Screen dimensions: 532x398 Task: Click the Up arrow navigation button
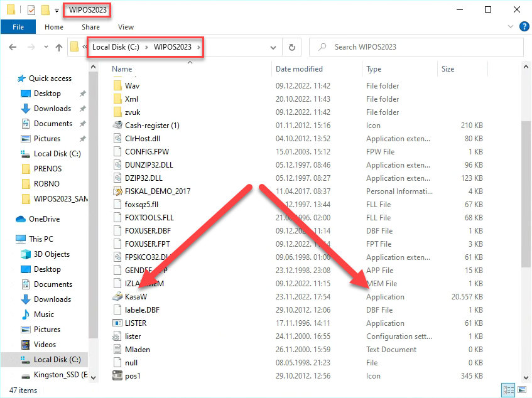tap(59, 47)
